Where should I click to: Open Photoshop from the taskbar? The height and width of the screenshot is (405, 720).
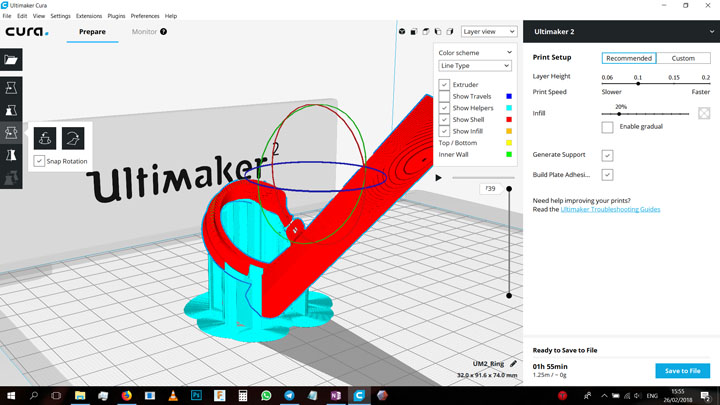point(197,395)
